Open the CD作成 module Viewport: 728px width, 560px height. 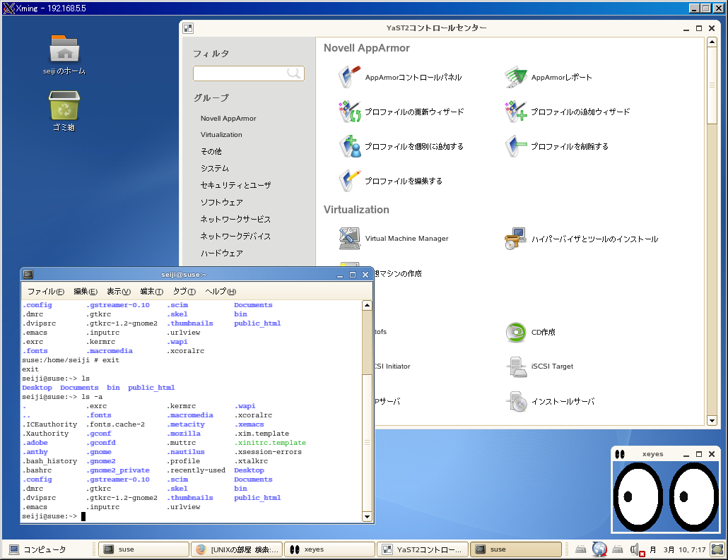click(x=530, y=332)
